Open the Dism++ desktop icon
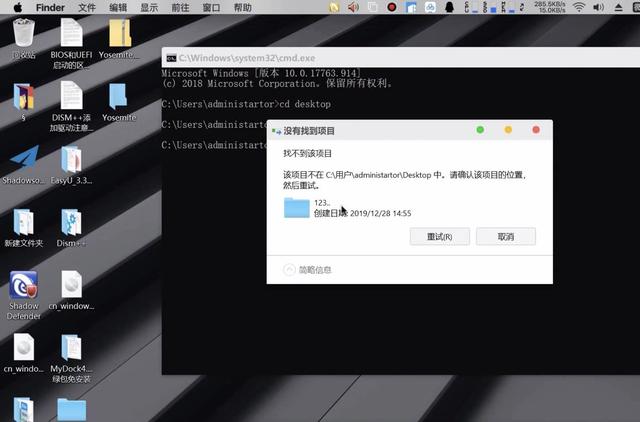Screen dimensions: 640x422 point(71,223)
